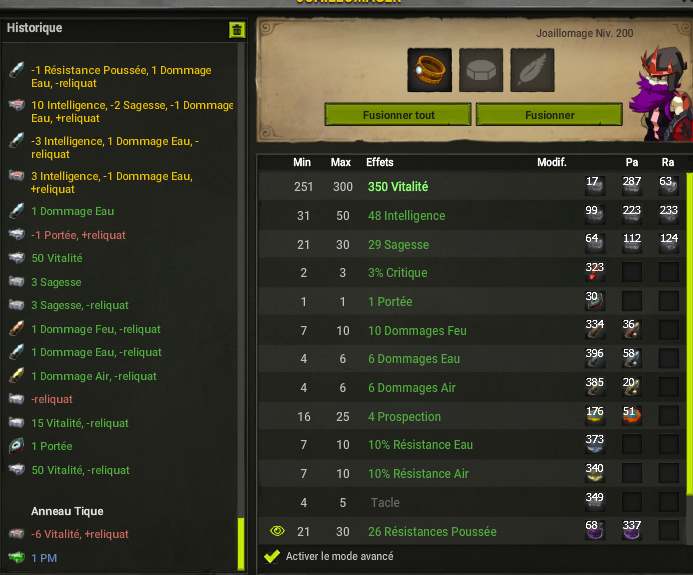693x575 pixels.
Task: Pick the 124 Sagesse Ra rune
Action: (x=669, y=243)
